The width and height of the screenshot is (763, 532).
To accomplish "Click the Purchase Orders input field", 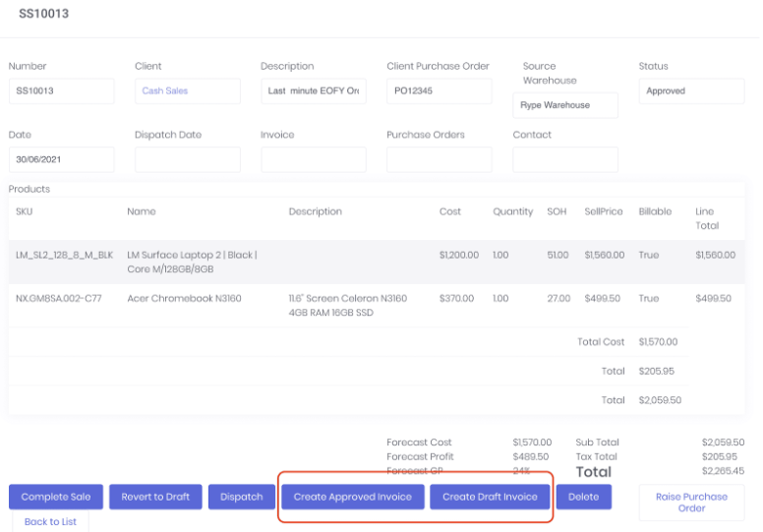I will tap(439, 160).
